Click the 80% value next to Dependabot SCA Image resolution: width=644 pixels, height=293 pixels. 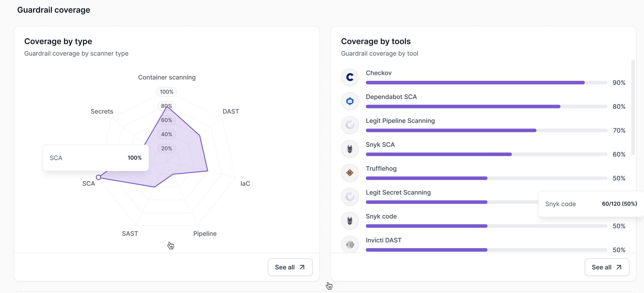(619, 106)
